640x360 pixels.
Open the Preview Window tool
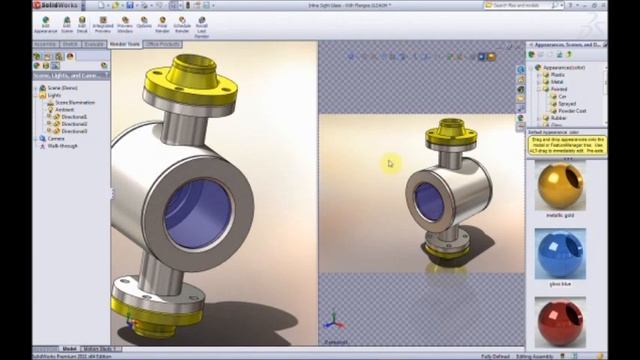[x=125, y=25]
